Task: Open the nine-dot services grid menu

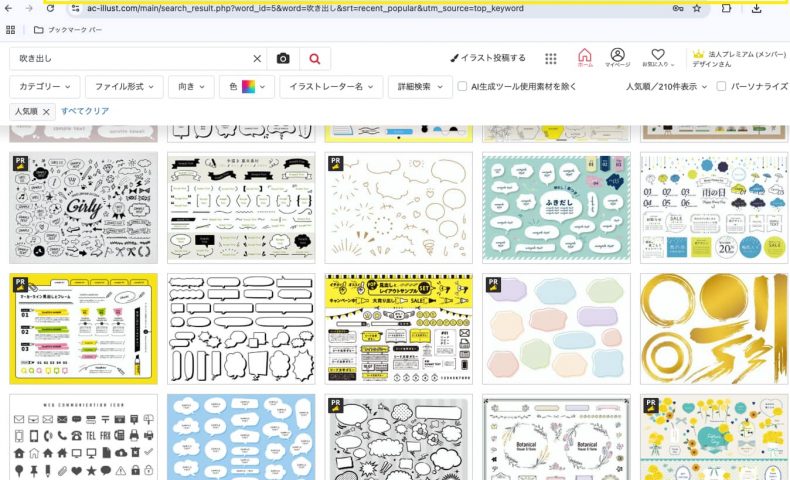Action: [551, 58]
